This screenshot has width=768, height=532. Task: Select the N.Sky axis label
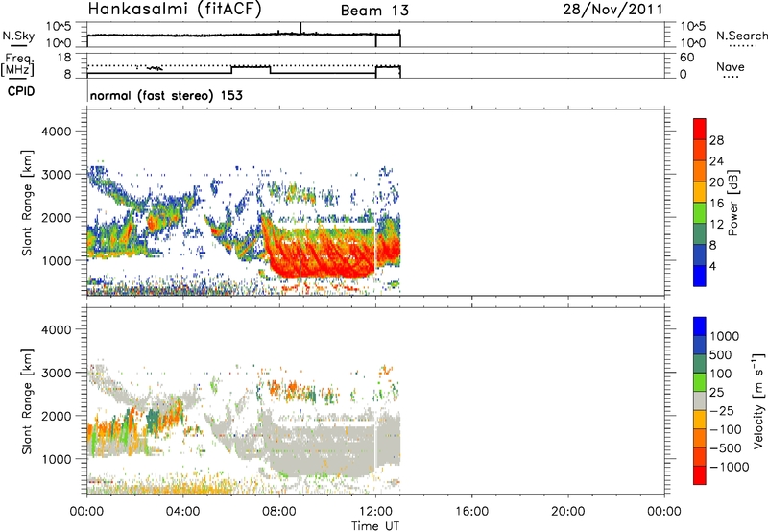point(18,36)
